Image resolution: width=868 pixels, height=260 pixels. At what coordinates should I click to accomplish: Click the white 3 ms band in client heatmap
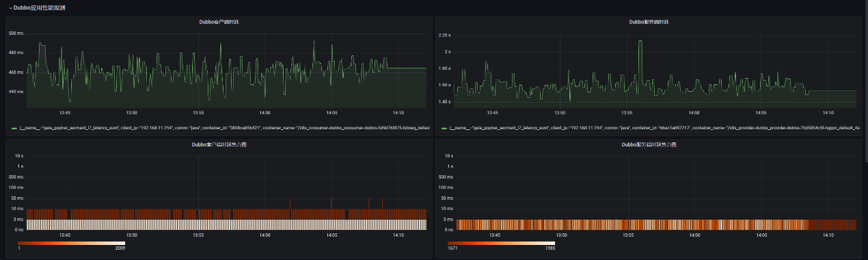tap(226, 224)
